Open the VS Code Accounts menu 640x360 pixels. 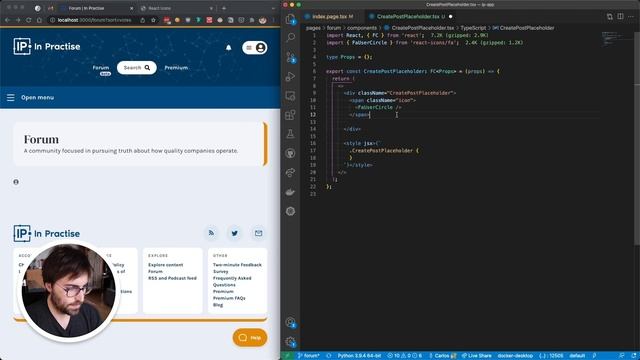tap(290, 322)
